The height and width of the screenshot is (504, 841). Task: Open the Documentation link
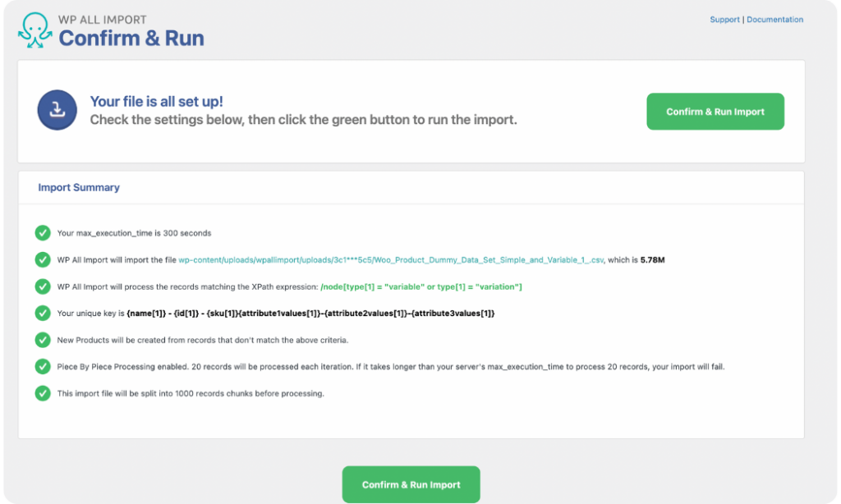774,20
